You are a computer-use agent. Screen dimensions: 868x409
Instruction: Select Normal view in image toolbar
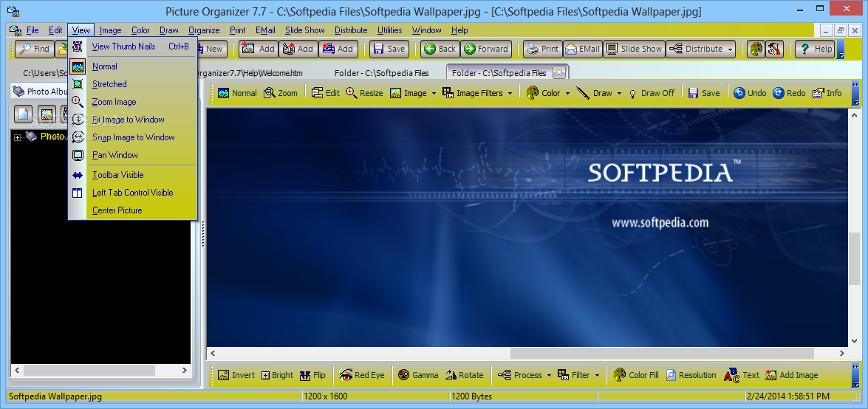pos(237,93)
